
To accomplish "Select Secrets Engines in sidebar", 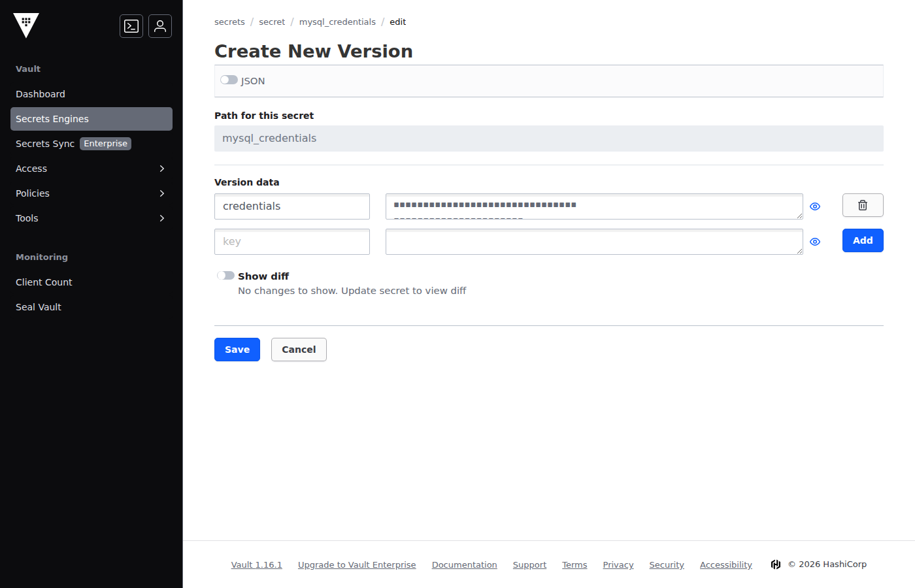I will point(91,119).
